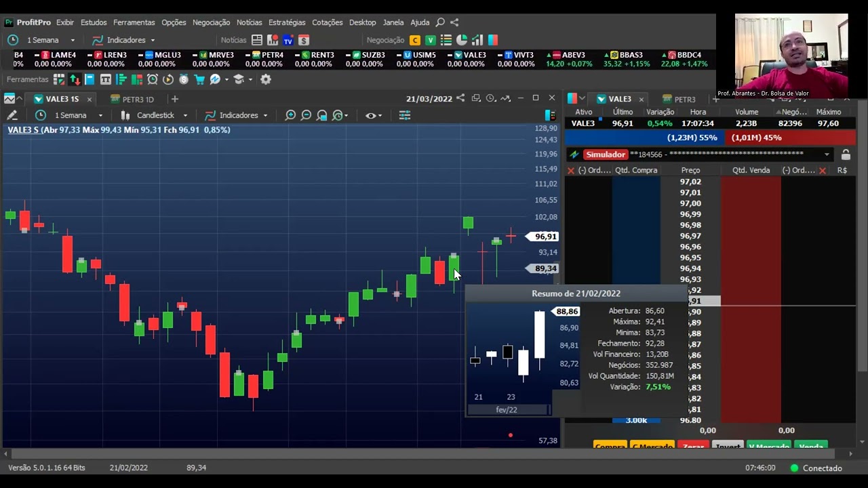Click the green-red arrows tool icon

click(75, 79)
